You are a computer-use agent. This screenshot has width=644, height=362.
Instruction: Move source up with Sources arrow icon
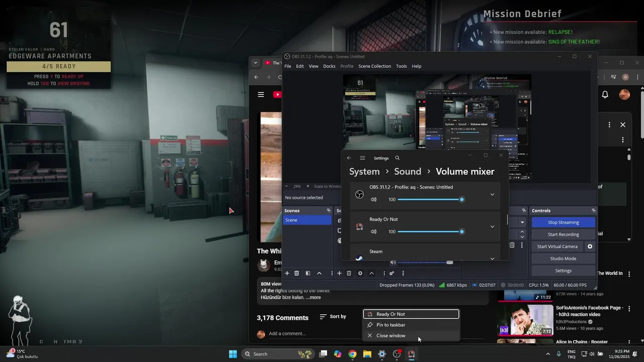click(x=371, y=273)
